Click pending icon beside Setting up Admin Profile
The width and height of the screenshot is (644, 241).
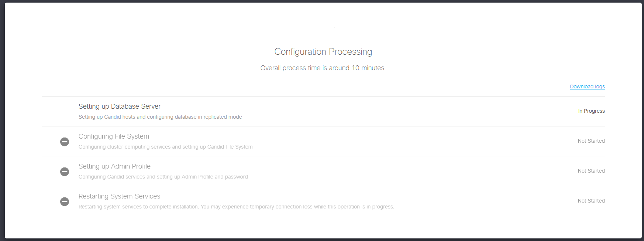coord(65,172)
